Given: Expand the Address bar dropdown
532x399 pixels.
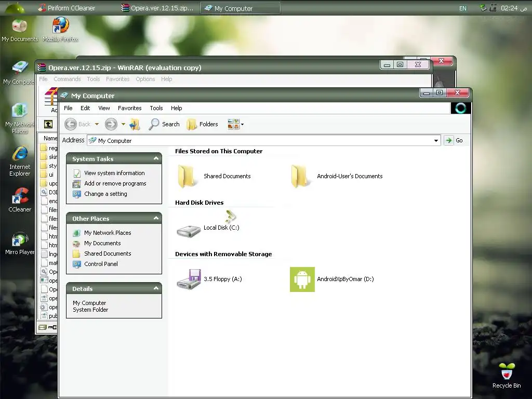Looking at the screenshot, I should 436,140.
